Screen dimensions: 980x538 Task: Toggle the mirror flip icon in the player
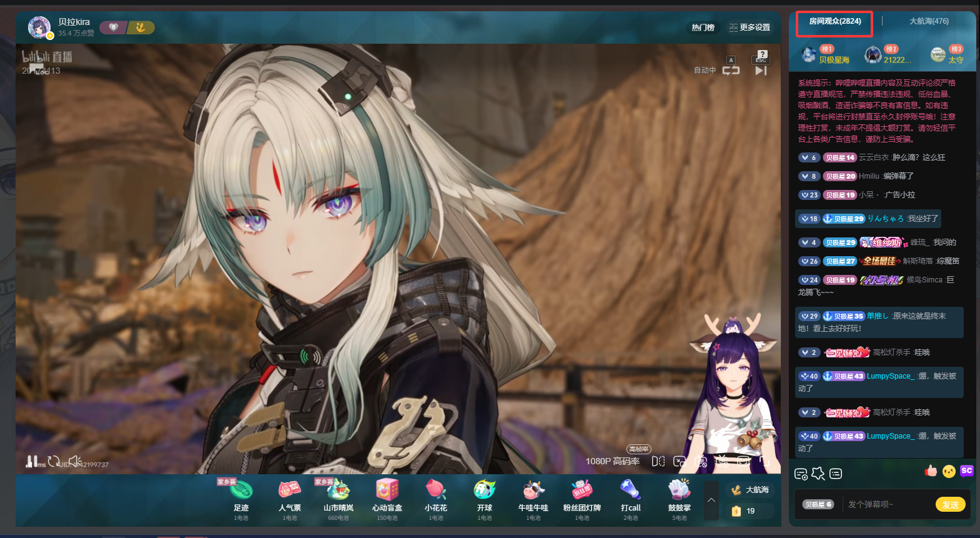[x=658, y=461]
